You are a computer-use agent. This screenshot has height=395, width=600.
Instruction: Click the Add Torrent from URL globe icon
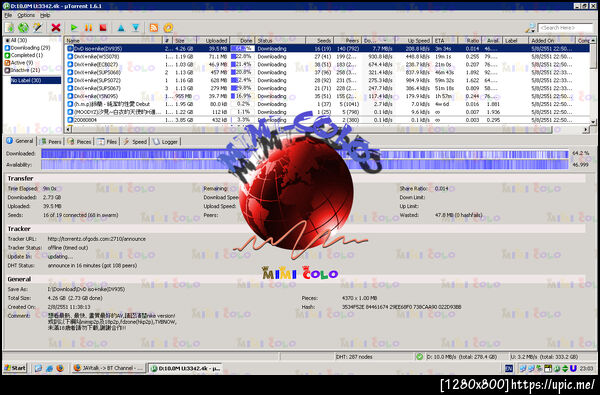(23, 28)
